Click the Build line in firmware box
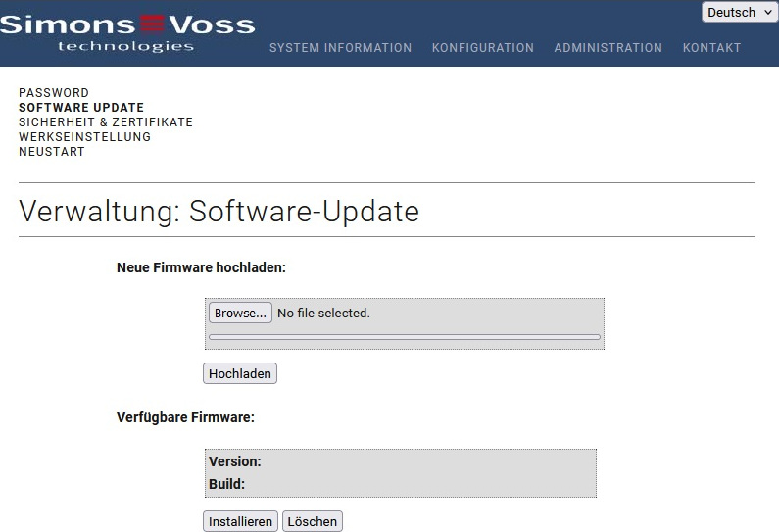This screenshot has width=779, height=532. click(227, 484)
